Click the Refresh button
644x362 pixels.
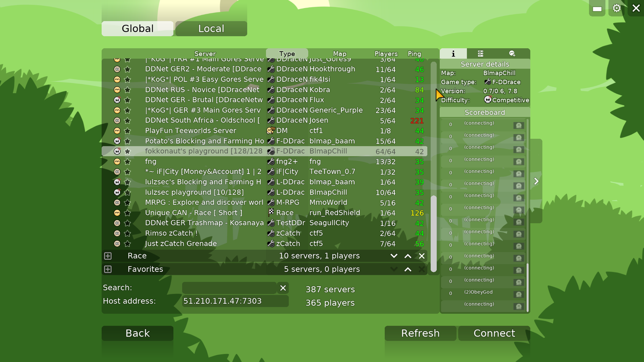click(x=420, y=333)
